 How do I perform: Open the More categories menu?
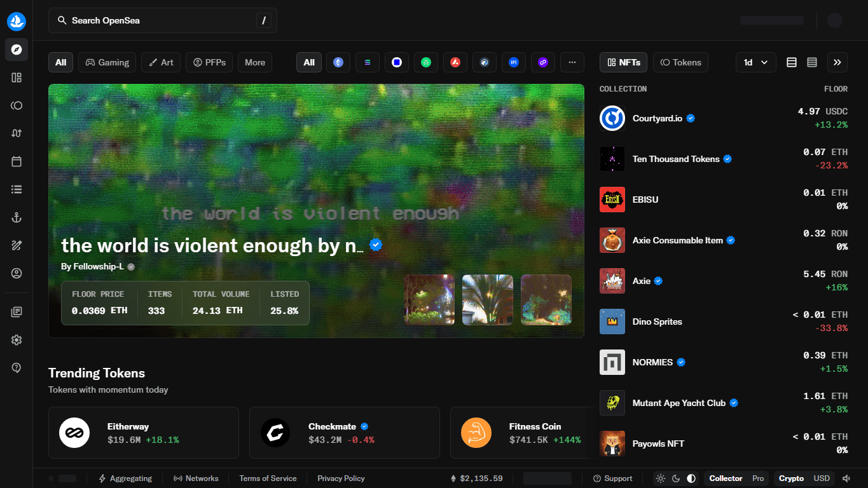255,62
